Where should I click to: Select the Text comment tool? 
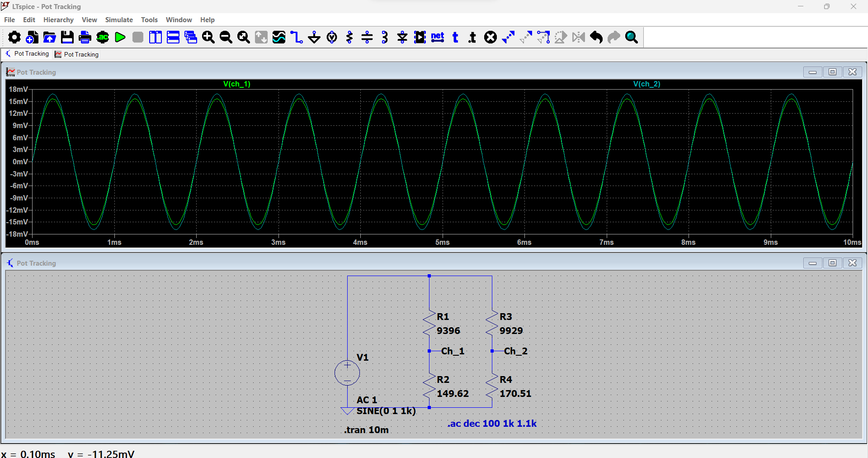pyautogui.click(x=455, y=37)
